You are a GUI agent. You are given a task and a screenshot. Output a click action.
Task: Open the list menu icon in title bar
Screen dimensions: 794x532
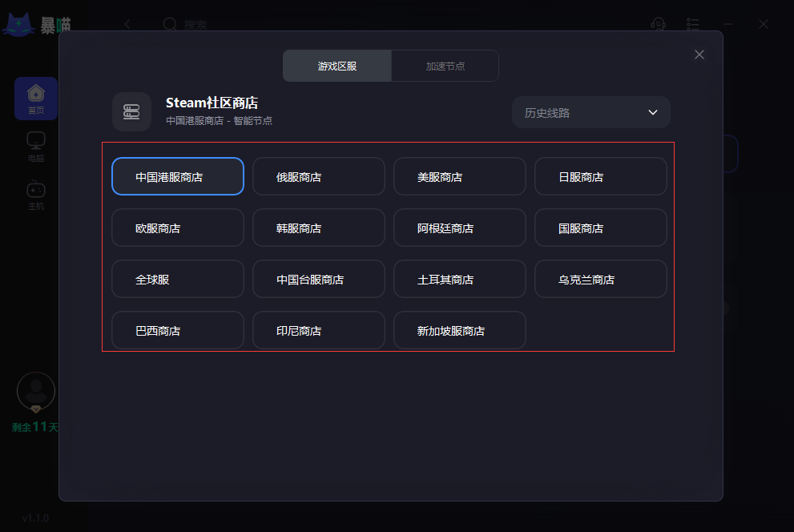[x=694, y=24]
